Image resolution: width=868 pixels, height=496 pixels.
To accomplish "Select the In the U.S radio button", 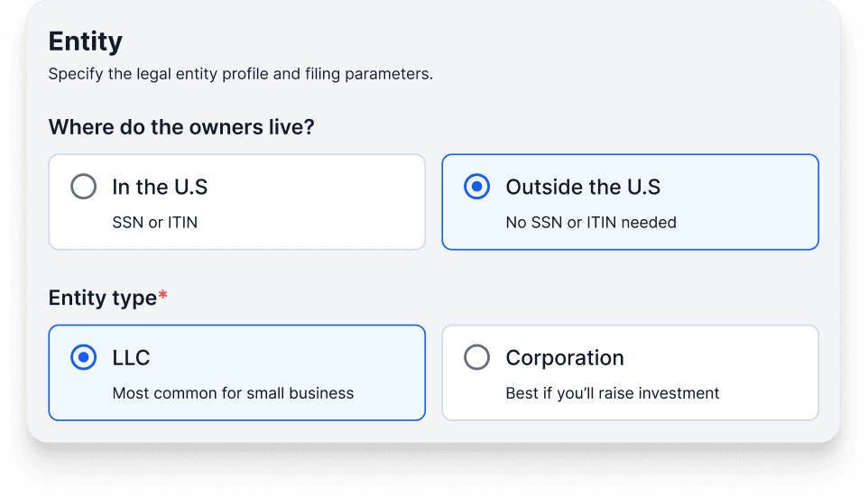I will [84, 187].
